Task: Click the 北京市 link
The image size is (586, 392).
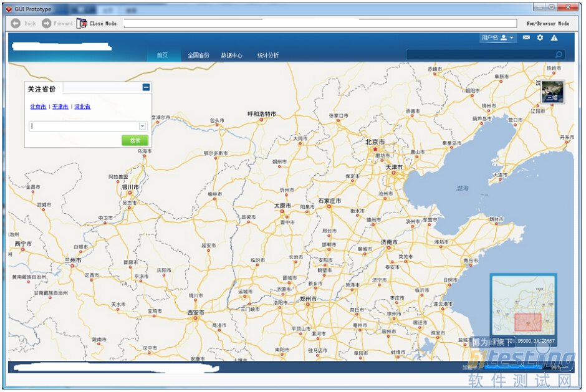Action: [x=38, y=107]
